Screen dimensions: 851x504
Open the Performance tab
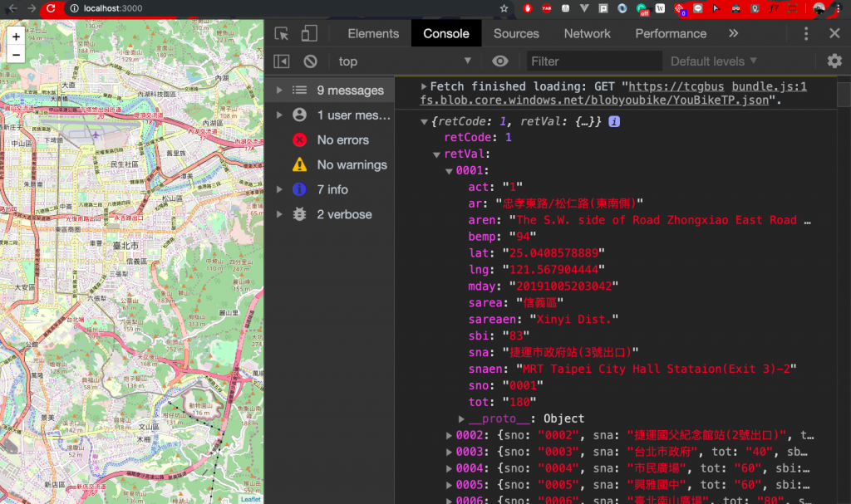pos(671,34)
